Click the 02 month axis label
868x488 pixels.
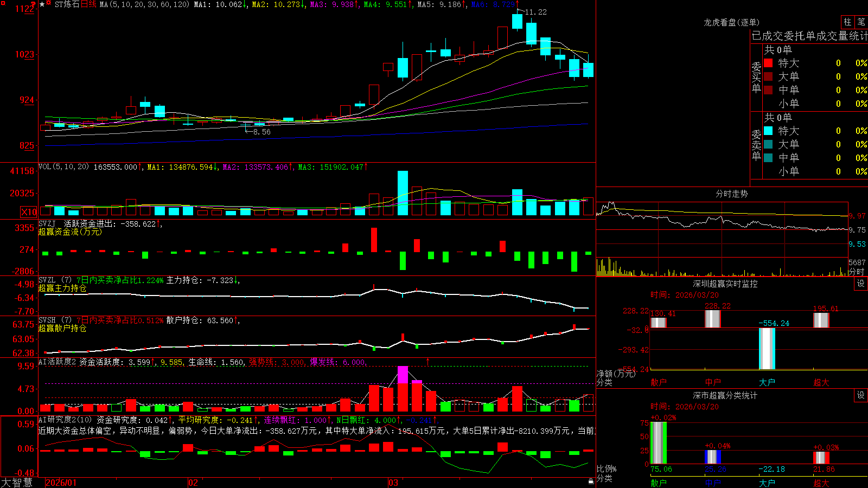pos(193,483)
